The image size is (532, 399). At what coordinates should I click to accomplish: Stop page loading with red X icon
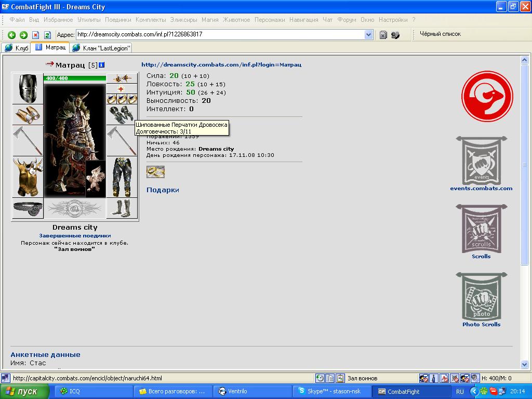point(36,35)
